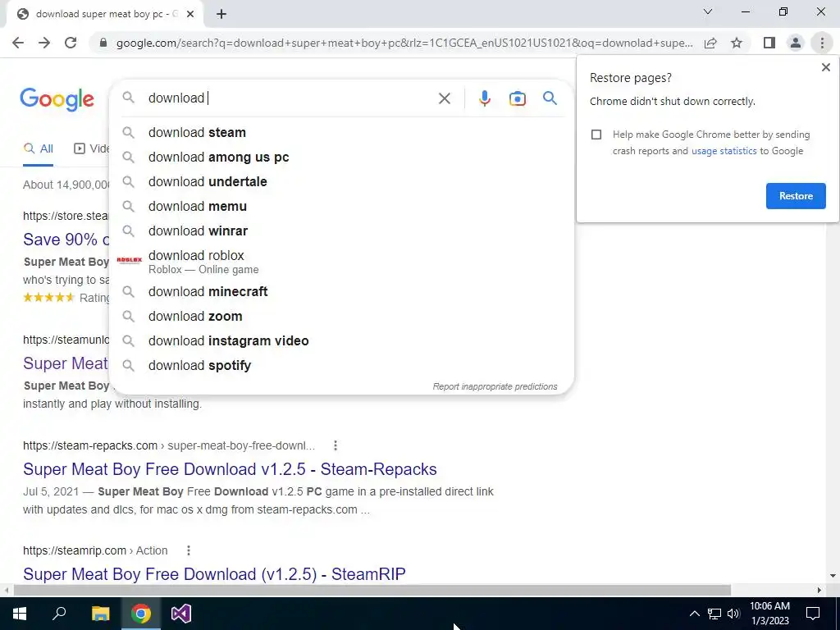Select suggestion 'download undertale'
Image resolution: width=840 pixels, height=630 pixels.
341,181
